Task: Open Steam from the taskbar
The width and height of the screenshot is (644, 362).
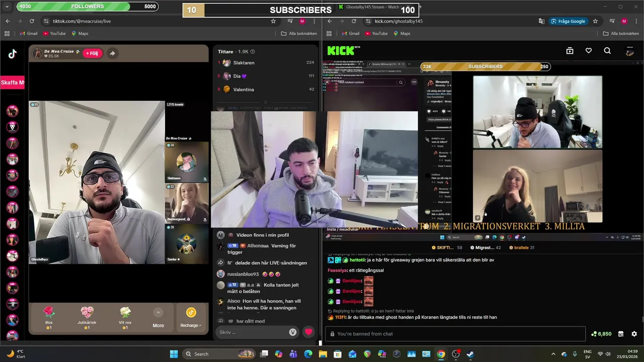Action: (470, 354)
